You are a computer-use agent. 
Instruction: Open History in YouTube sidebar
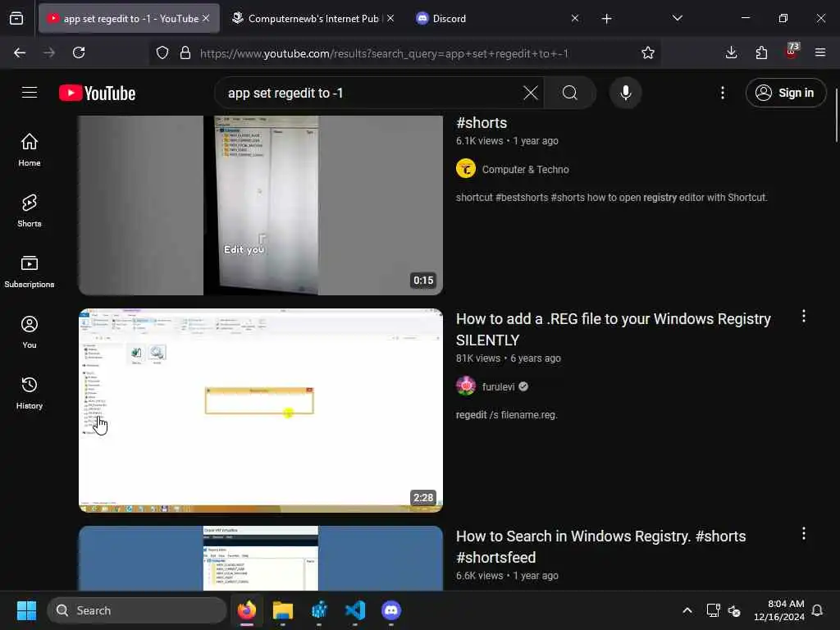(x=30, y=393)
